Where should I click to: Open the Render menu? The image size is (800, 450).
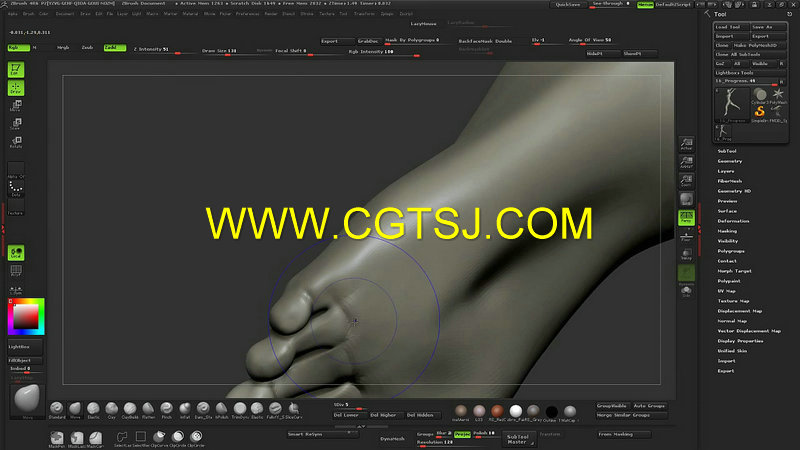[x=271, y=14]
